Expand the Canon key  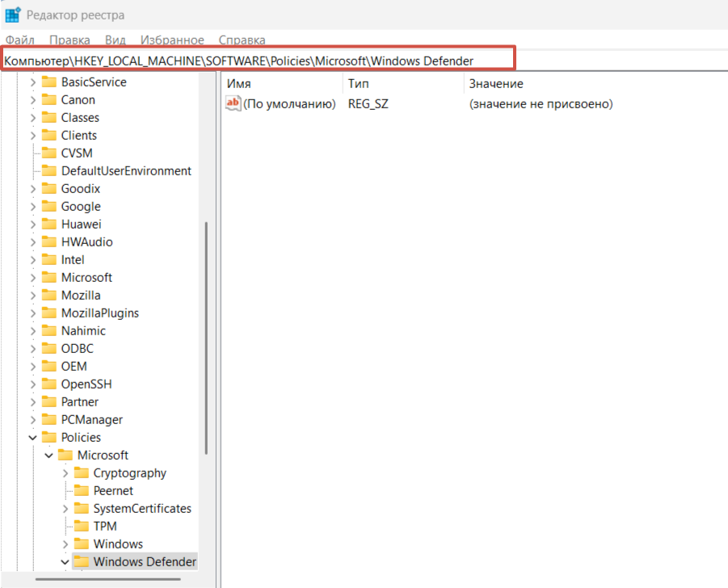coord(33,100)
